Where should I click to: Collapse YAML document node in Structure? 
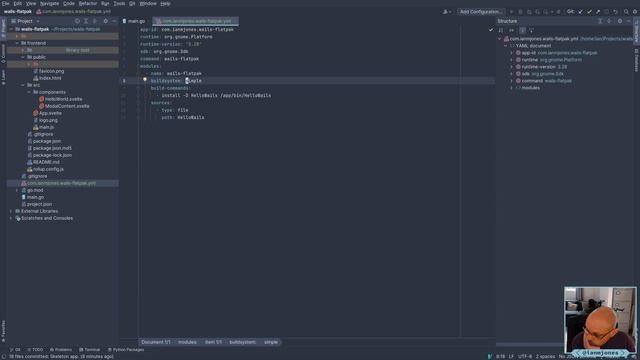(506, 46)
